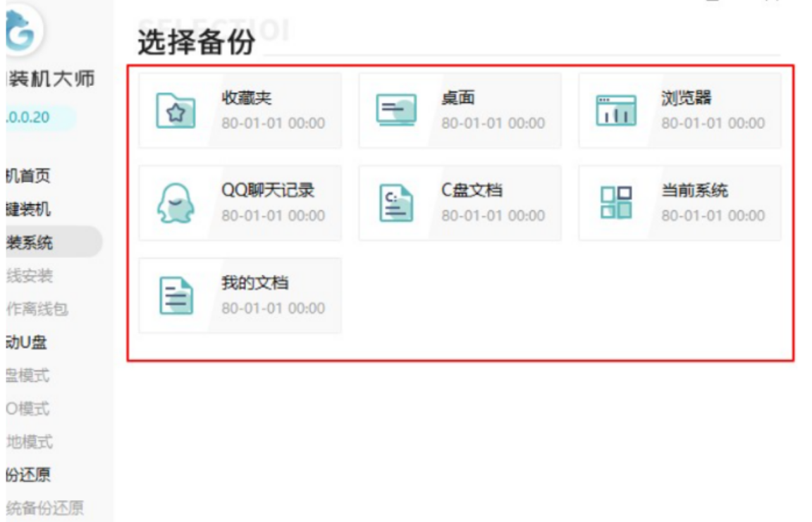Click the QQ penguin icon
The width and height of the screenshot is (812, 522).
176,204
